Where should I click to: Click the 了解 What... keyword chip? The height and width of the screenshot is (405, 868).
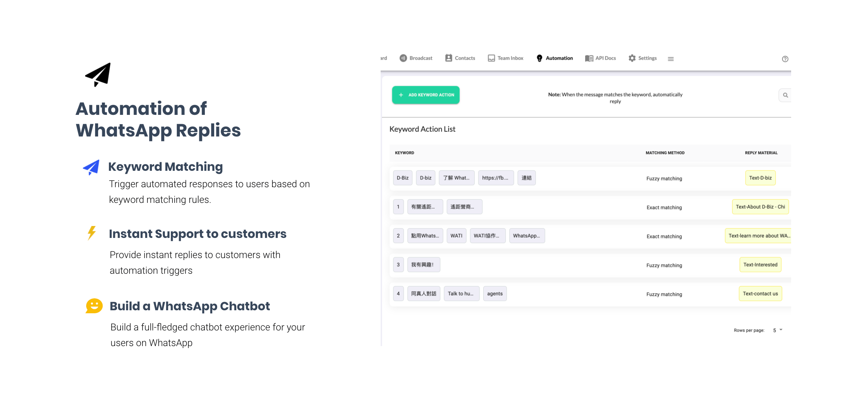(457, 178)
